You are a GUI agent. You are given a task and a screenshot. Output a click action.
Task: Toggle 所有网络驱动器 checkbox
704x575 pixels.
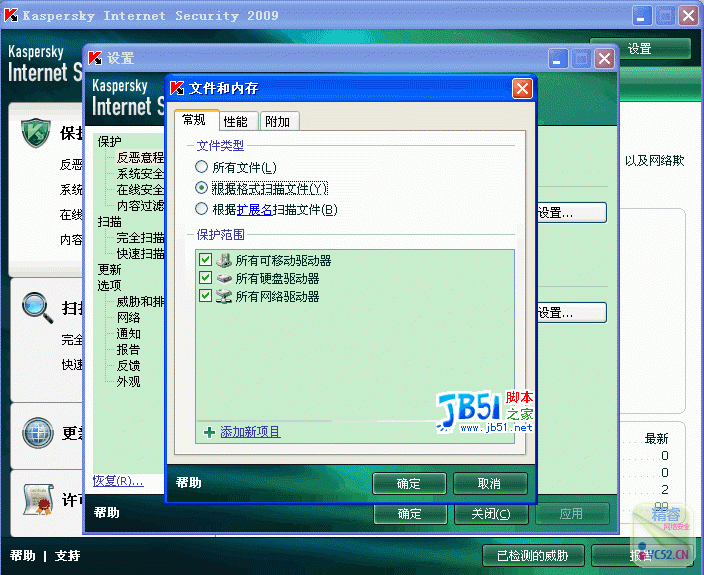205,295
